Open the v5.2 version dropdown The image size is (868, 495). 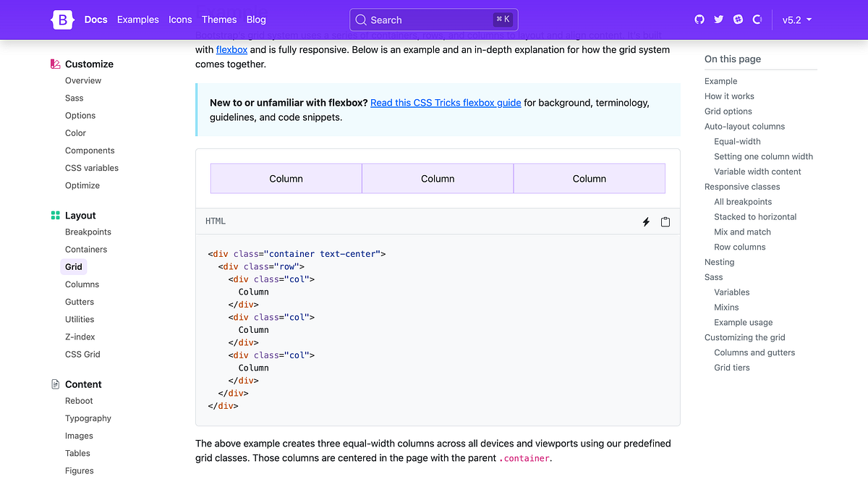(796, 20)
